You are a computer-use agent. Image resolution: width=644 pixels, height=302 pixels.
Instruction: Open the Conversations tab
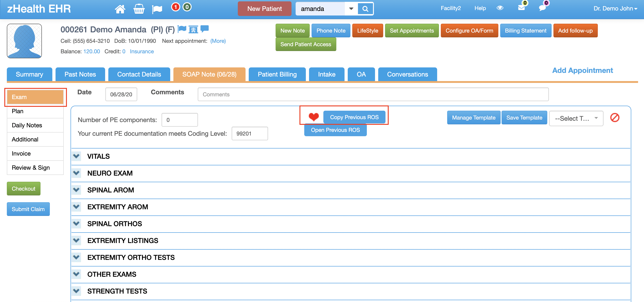coord(407,74)
